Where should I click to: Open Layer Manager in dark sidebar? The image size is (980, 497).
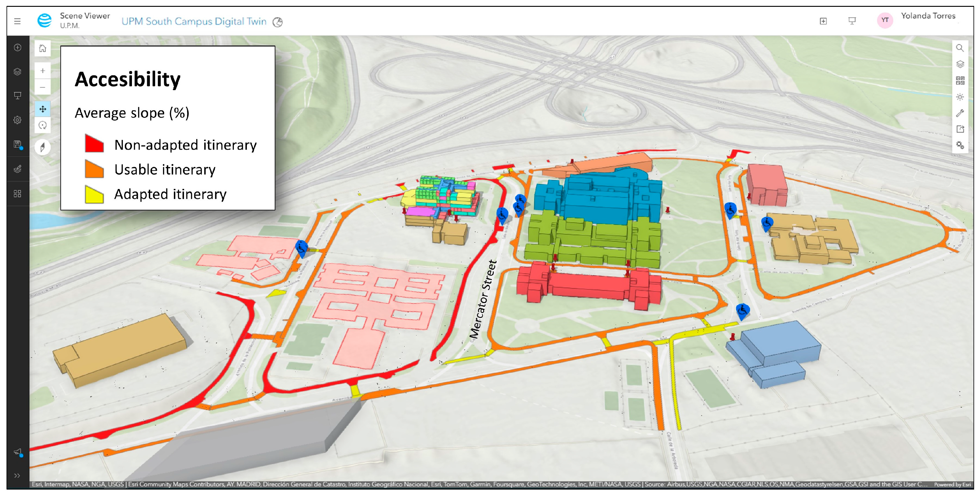coord(17,72)
